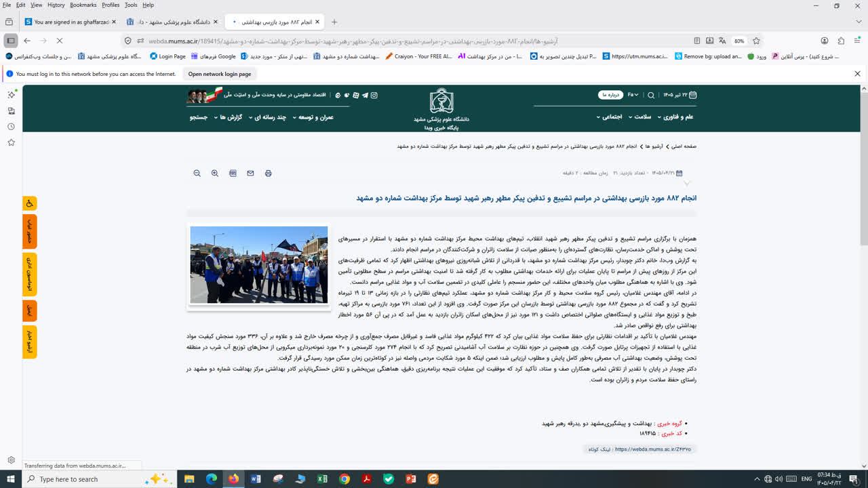The width and height of the screenshot is (868, 488).
Task: Open the Bookmarks menu
Action: click(x=83, y=5)
